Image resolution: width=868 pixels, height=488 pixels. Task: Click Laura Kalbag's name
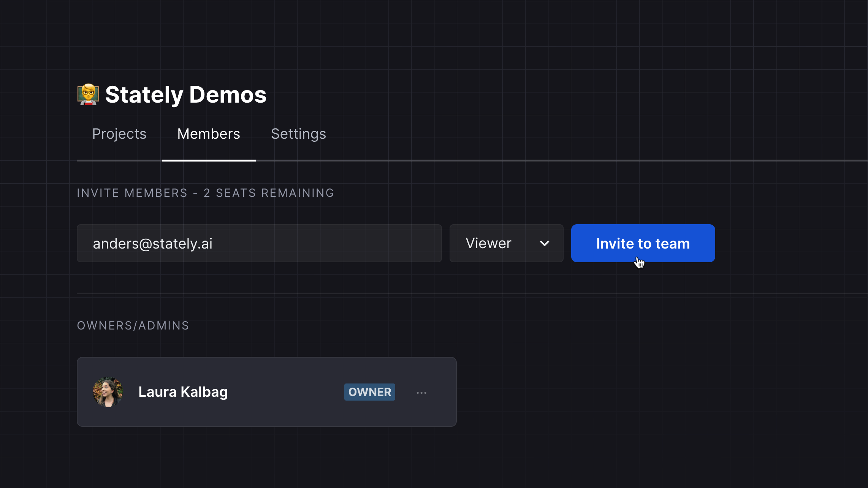183,392
